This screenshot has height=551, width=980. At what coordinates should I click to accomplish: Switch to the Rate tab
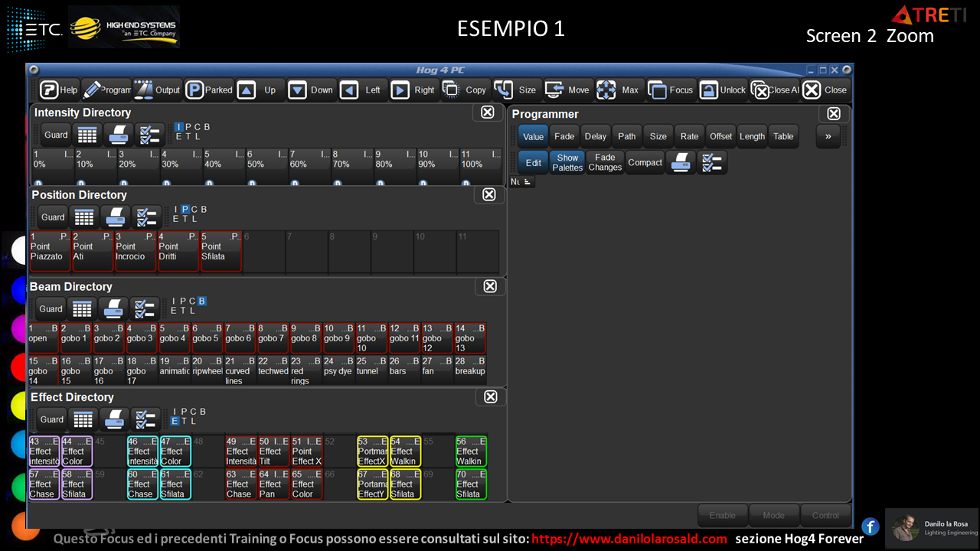click(690, 136)
